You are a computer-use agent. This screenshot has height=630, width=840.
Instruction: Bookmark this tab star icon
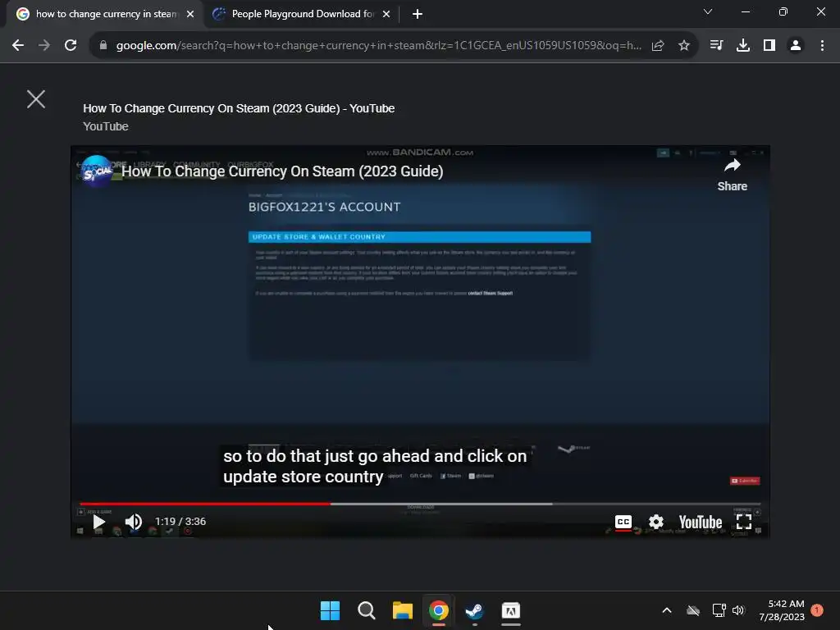683,46
